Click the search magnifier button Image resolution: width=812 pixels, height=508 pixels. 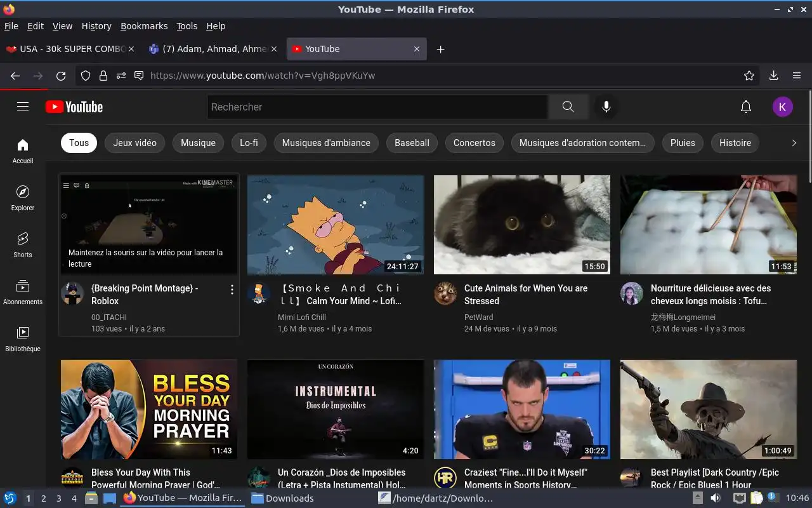[x=568, y=107]
